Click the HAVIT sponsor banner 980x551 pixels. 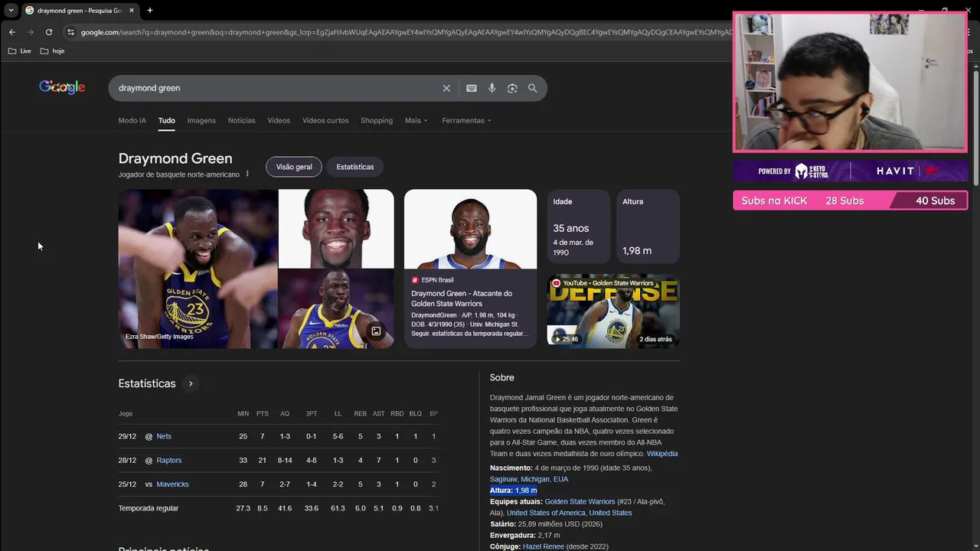(850, 171)
